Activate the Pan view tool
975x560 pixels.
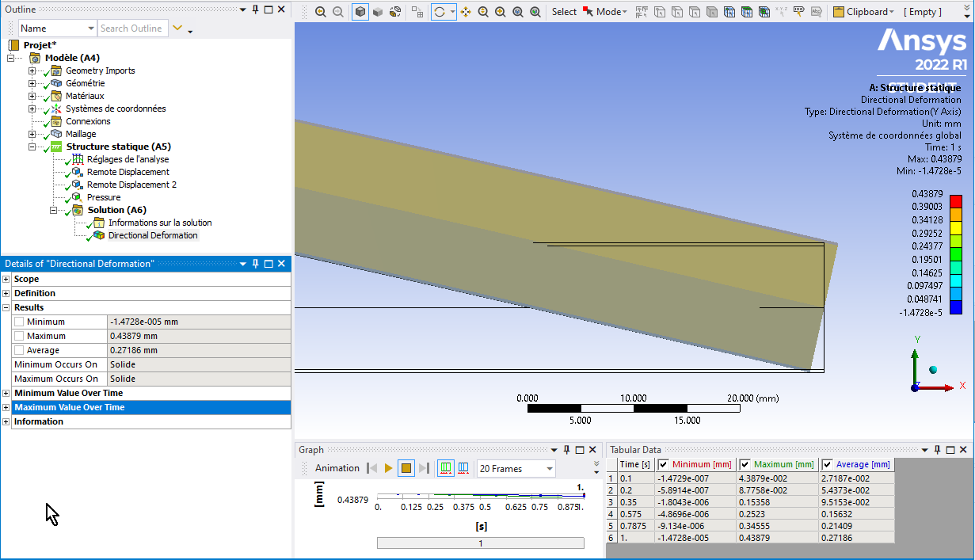[466, 12]
